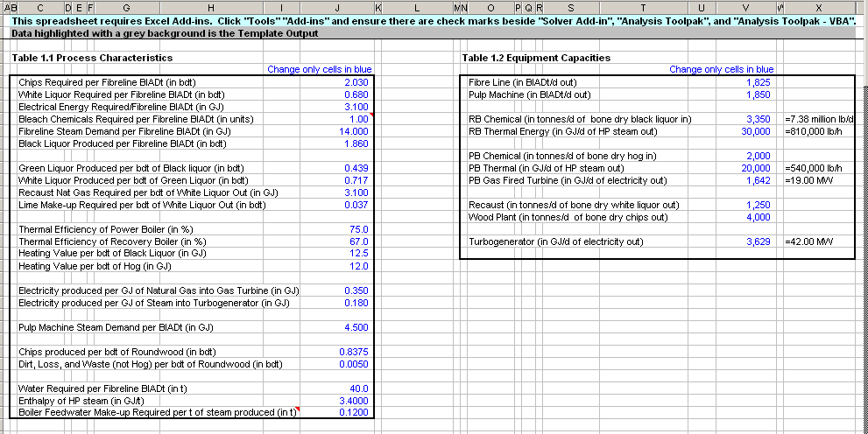Image resolution: width=868 pixels, height=434 pixels.
Task: Click Recaust Nat Gas Required label
Action: (148, 192)
